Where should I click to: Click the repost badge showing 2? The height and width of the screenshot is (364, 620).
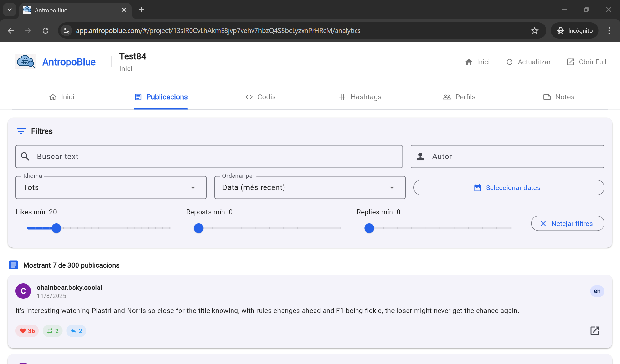[x=53, y=331]
